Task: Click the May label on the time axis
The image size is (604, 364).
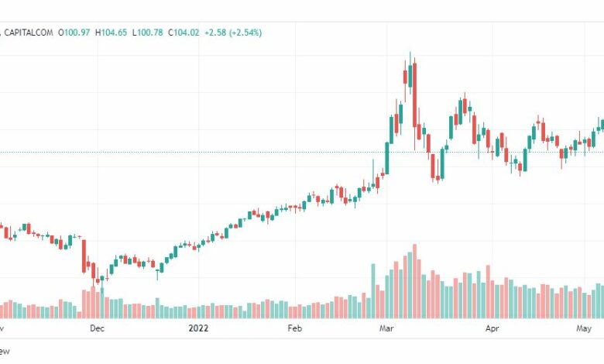Action: coord(584,328)
